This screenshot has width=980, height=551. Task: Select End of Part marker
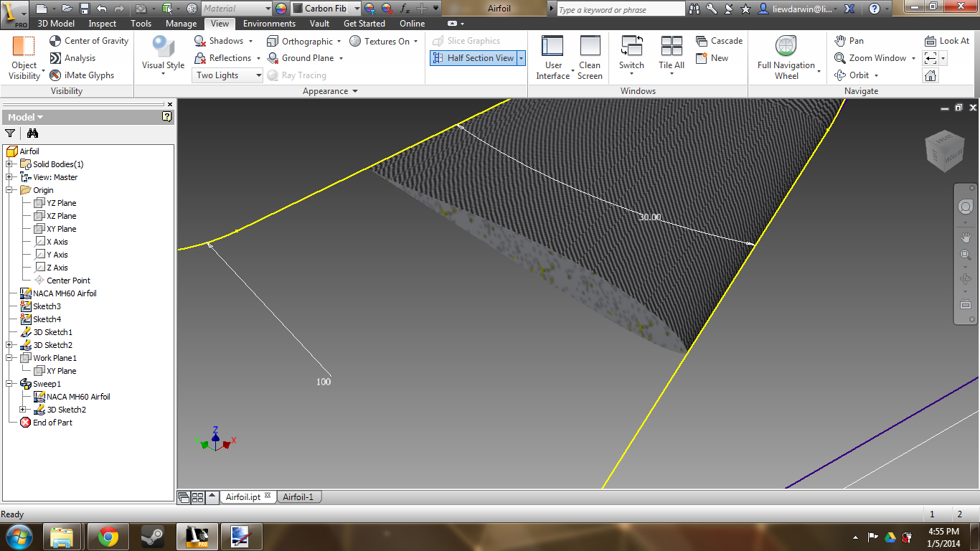(x=52, y=423)
